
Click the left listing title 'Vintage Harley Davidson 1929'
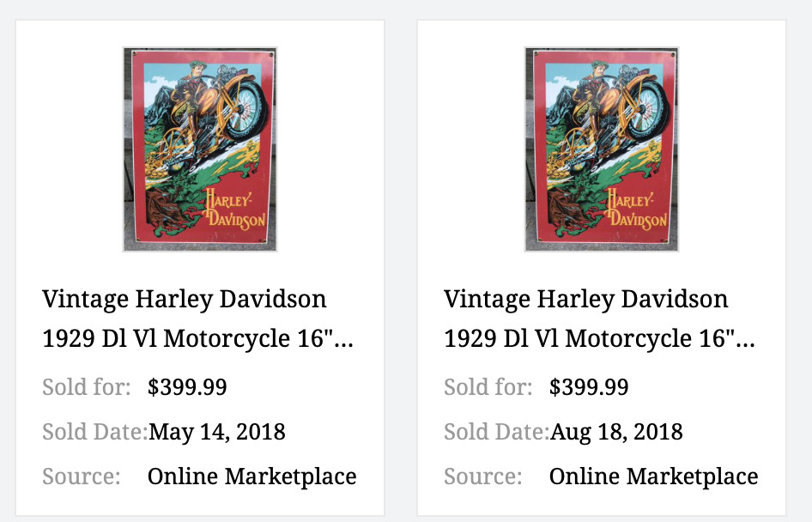pyautogui.click(x=184, y=316)
